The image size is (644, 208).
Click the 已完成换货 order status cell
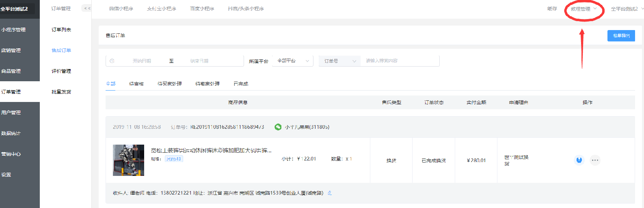(434, 160)
